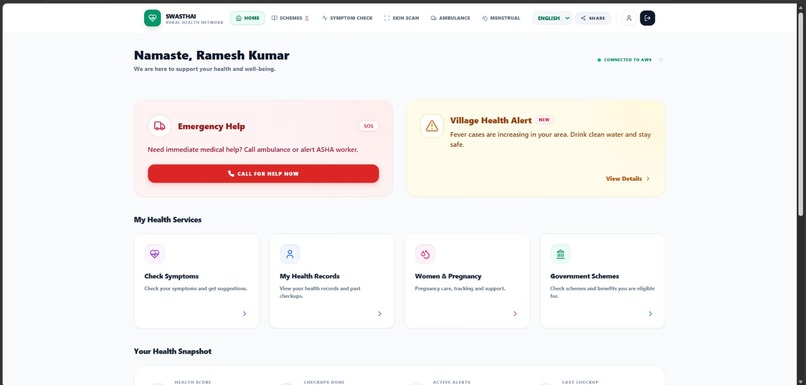Open the Home tab
Image resolution: width=806 pixels, height=385 pixels.
point(247,18)
